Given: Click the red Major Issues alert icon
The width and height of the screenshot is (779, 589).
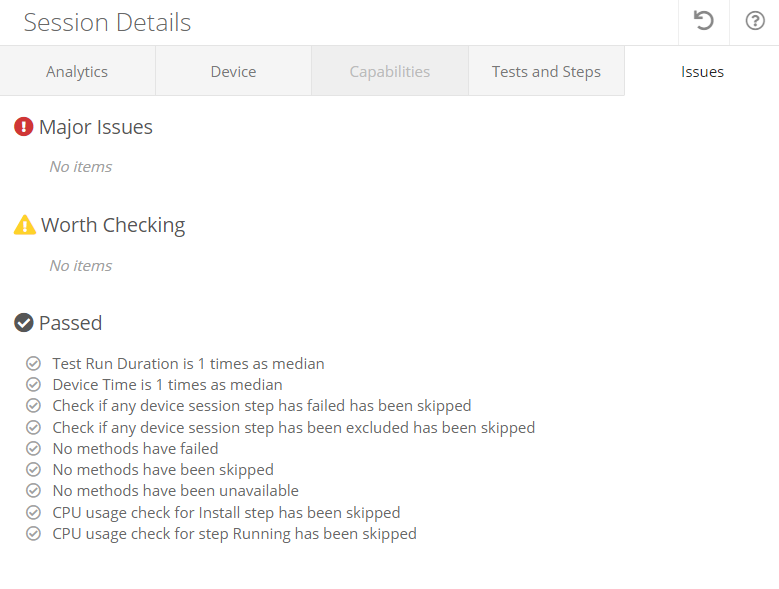Looking at the screenshot, I should point(24,127).
